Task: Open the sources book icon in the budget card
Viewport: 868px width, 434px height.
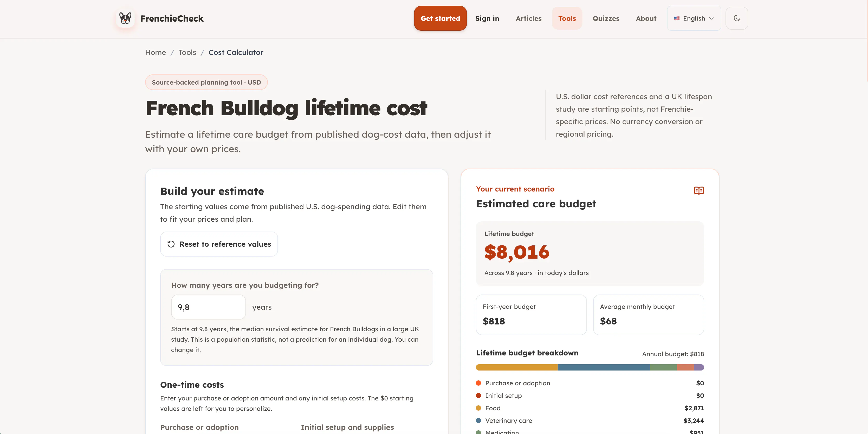Action: (699, 190)
